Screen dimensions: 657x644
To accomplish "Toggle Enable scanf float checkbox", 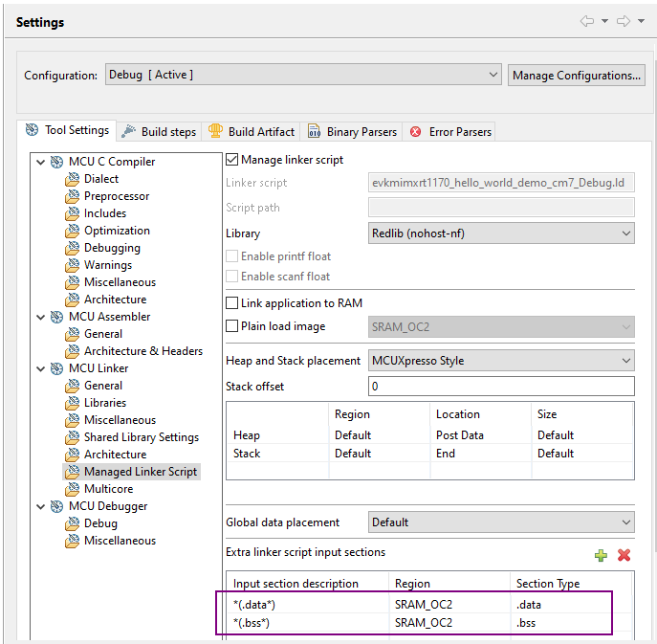I will 231,277.
